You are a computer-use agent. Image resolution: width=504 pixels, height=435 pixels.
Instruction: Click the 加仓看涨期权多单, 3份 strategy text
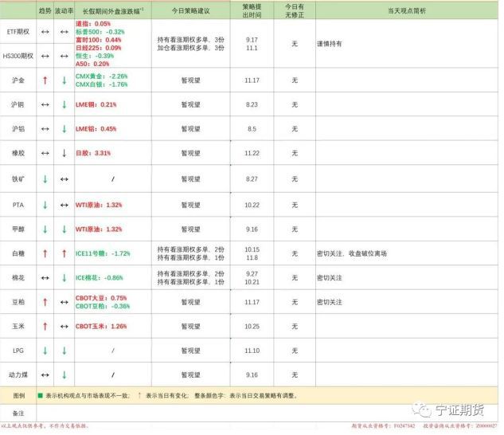(190, 48)
